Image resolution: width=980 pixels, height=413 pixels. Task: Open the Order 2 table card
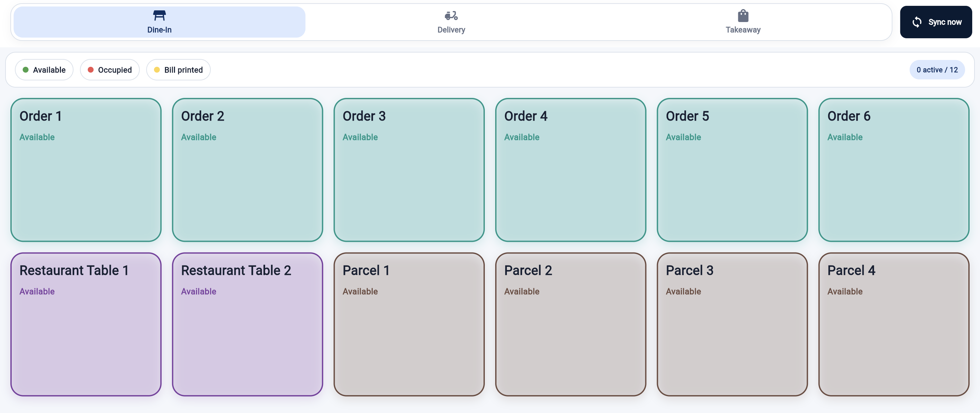[247, 170]
